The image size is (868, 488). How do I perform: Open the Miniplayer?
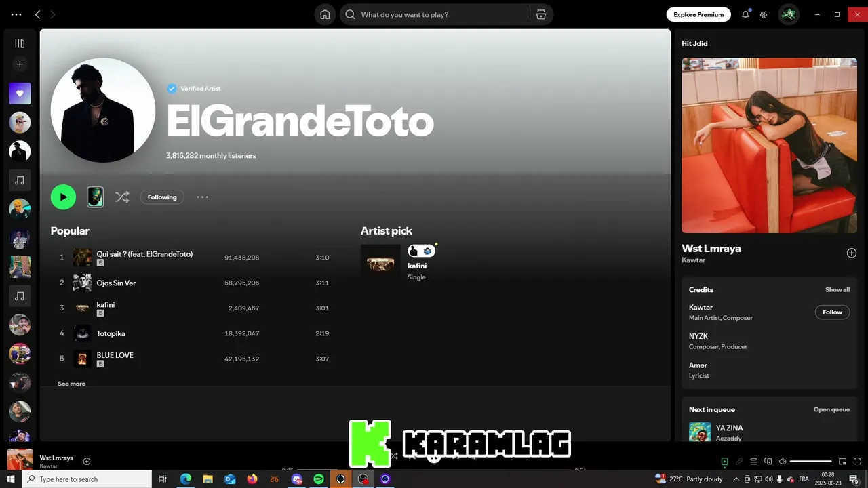[843, 462]
